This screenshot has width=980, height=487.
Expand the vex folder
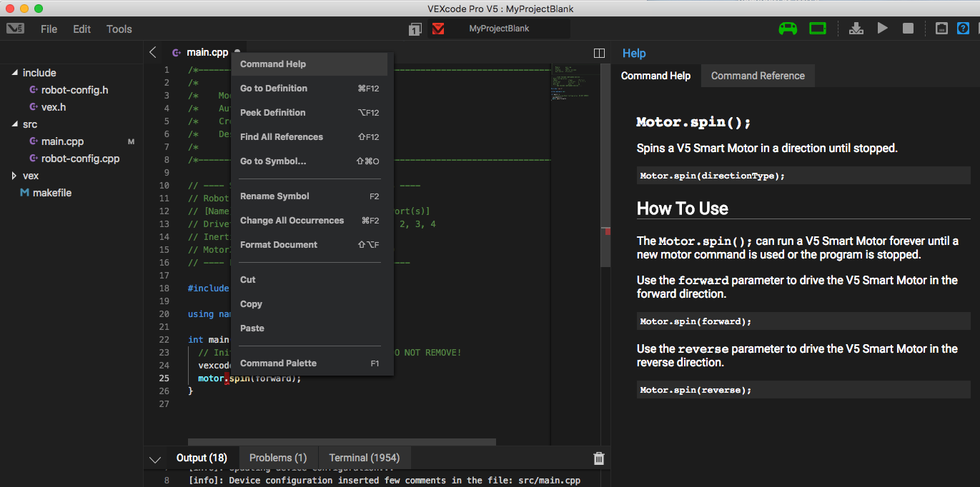click(x=15, y=176)
